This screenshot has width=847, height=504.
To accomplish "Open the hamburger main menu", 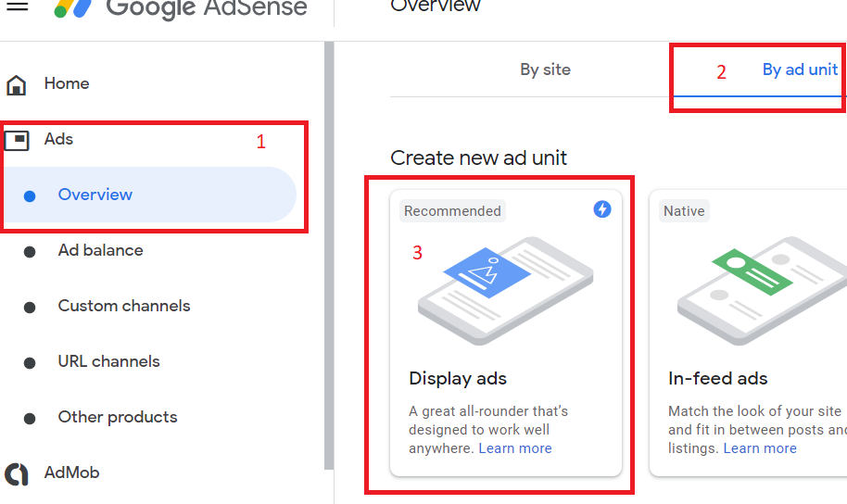I will 17,6.
